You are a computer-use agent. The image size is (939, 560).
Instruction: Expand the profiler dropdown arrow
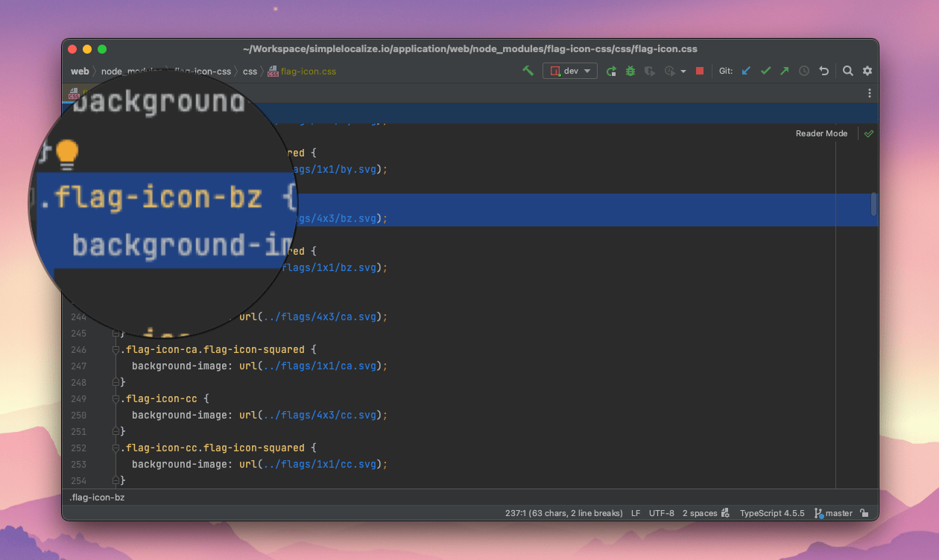pos(683,71)
